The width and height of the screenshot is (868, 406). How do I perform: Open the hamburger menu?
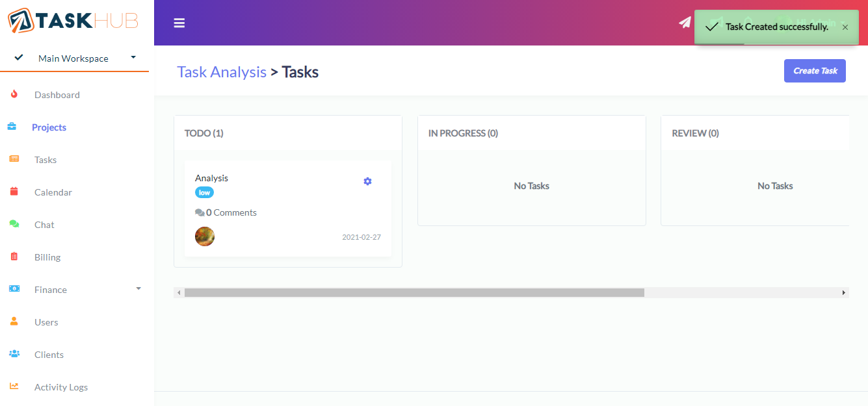(179, 22)
